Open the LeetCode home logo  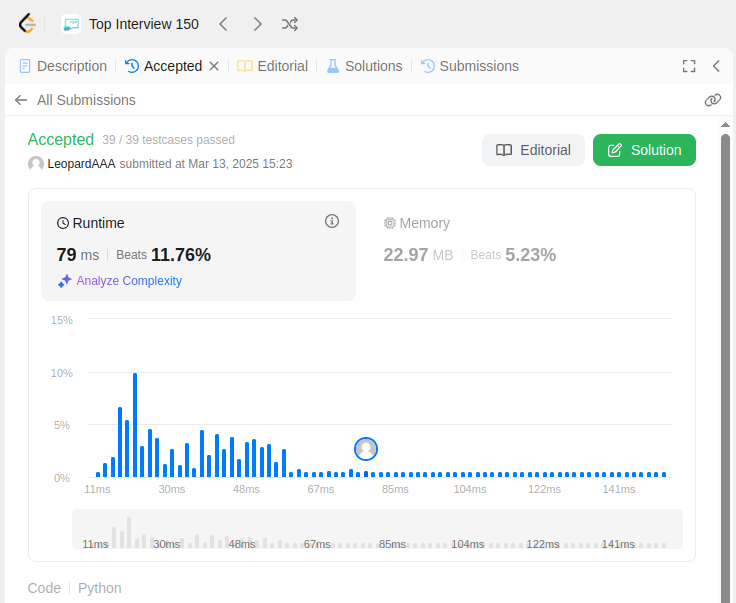click(x=27, y=23)
